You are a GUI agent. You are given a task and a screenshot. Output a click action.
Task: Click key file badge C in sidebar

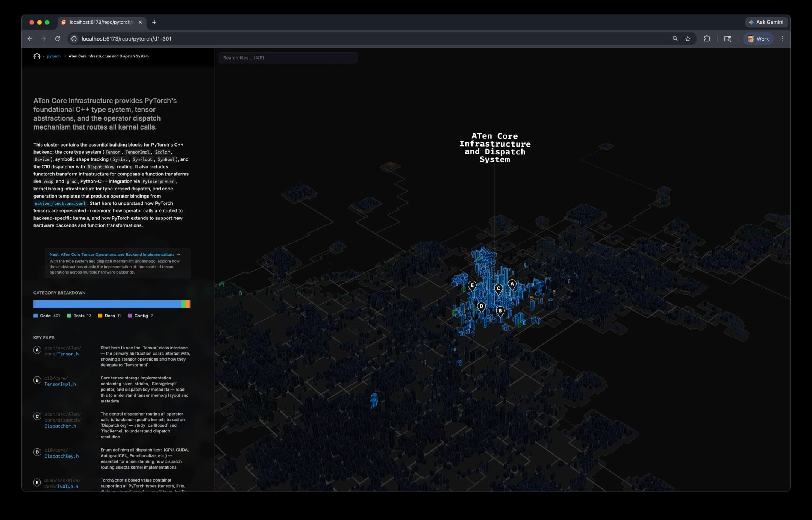click(37, 416)
